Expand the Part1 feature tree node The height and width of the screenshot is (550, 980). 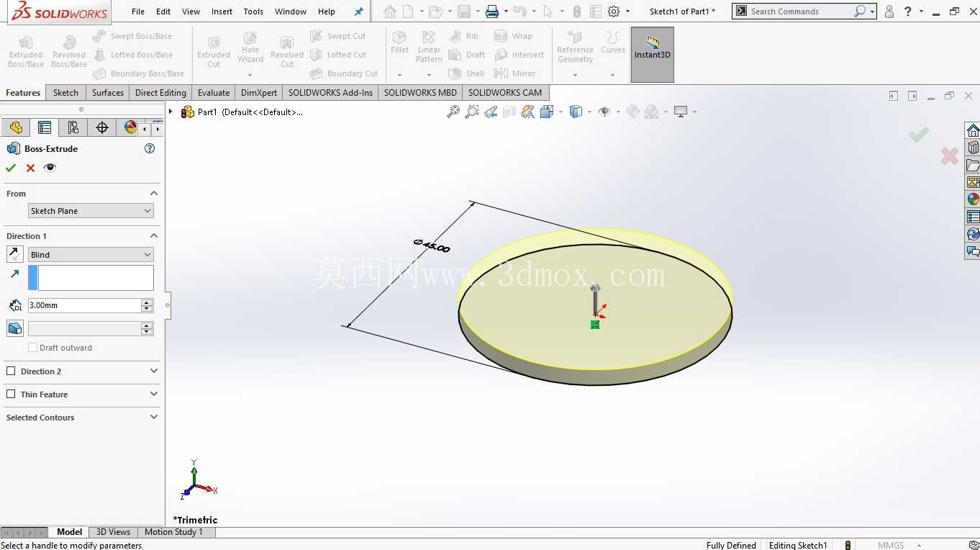pyautogui.click(x=171, y=112)
